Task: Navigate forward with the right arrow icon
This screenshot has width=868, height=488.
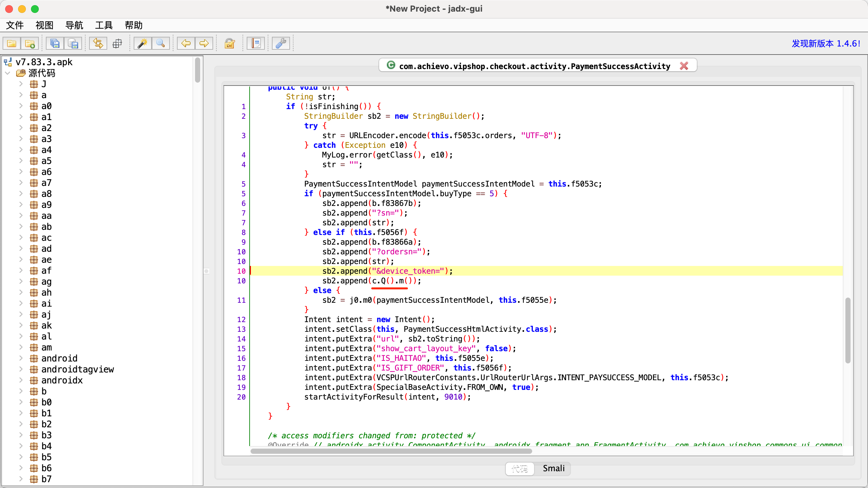Action: (x=204, y=44)
